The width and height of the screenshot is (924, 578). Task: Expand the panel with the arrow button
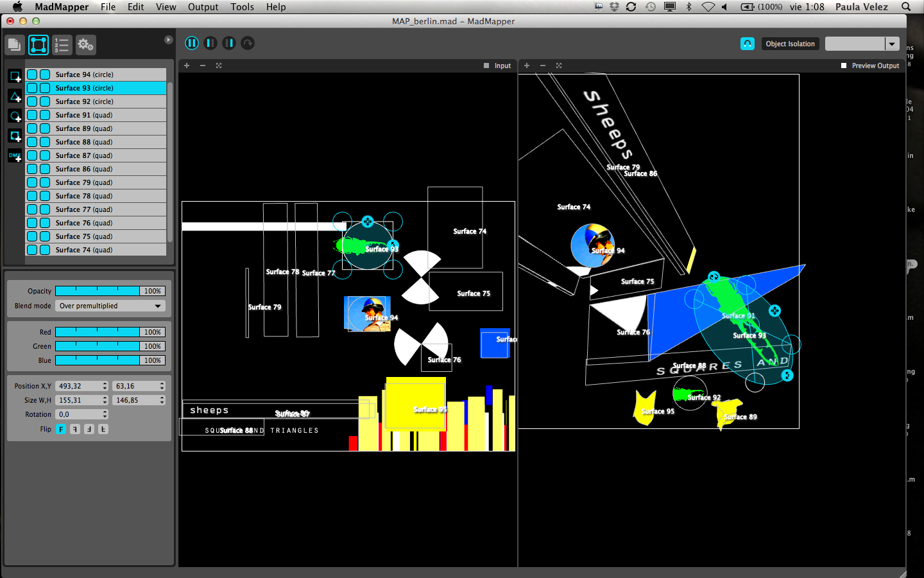point(168,40)
